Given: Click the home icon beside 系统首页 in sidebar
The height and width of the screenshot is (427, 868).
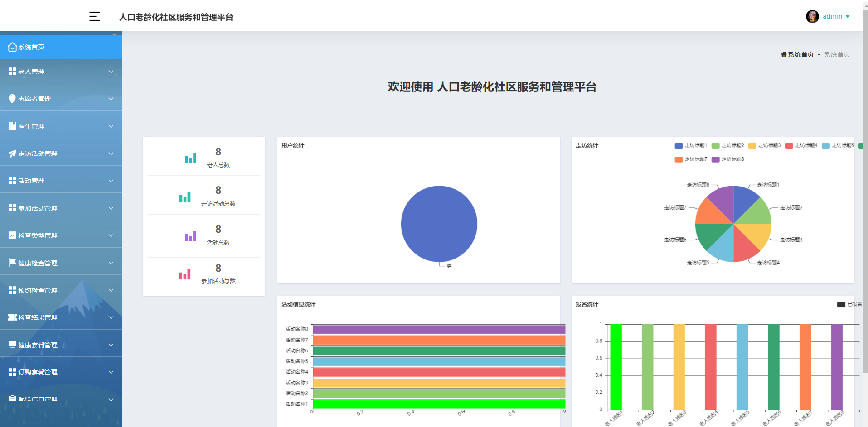Looking at the screenshot, I should pyautogui.click(x=12, y=47).
